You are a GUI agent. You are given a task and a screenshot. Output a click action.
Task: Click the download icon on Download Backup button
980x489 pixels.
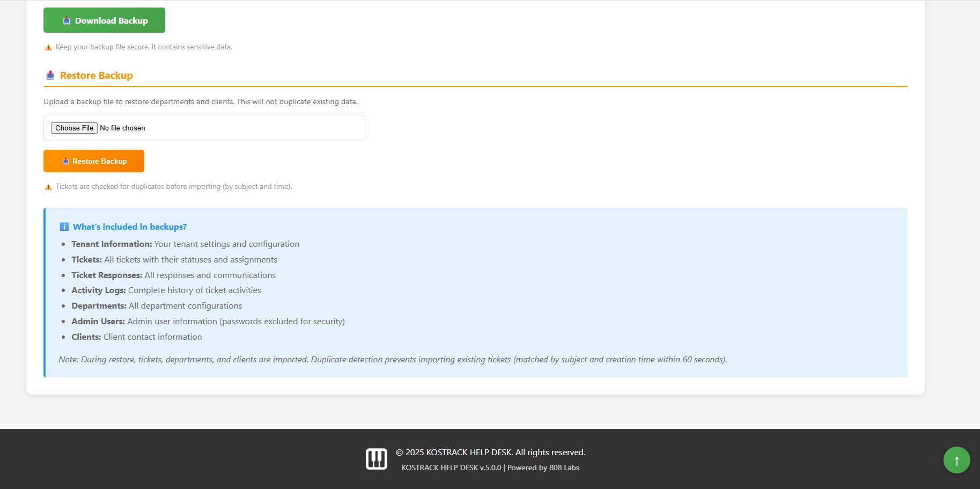tap(66, 20)
